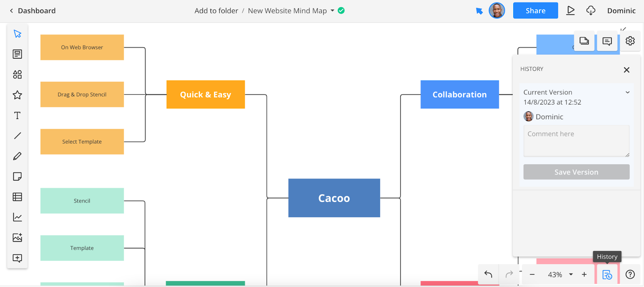
Task: Select the Quick & Easy node
Action: [206, 94]
